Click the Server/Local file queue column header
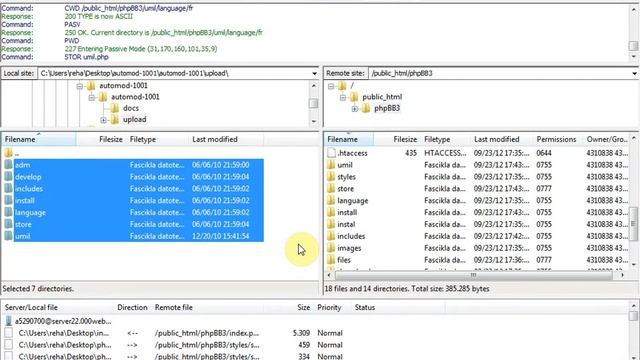 pos(58,307)
